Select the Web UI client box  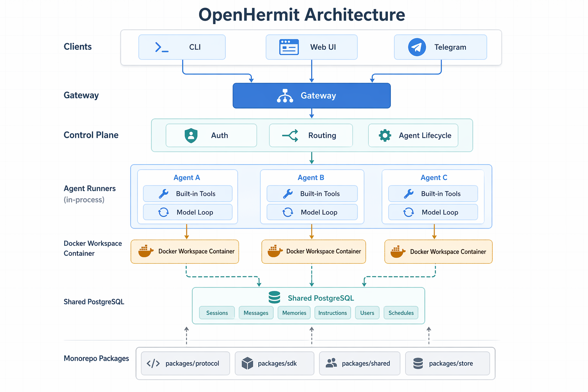pos(312,47)
